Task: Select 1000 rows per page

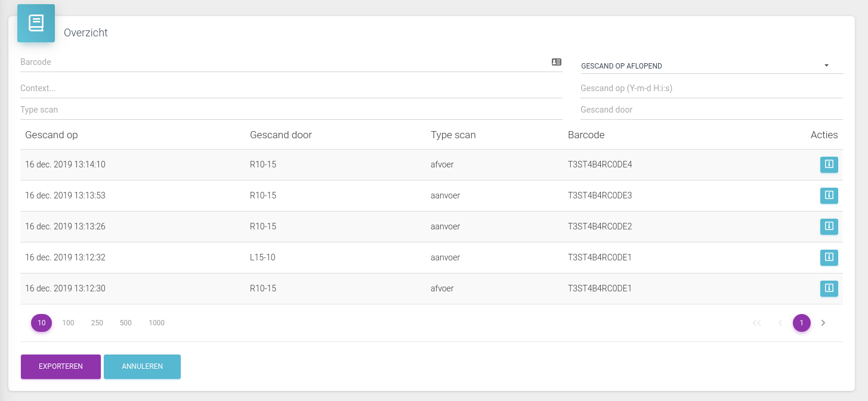Action: pyautogui.click(x=156, y=323)
